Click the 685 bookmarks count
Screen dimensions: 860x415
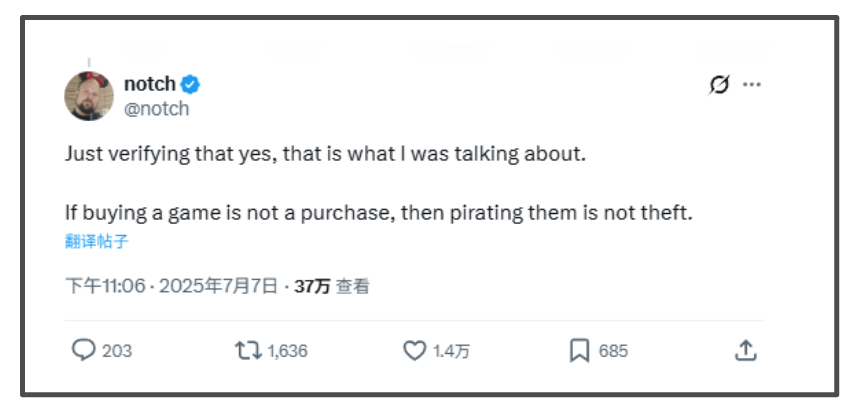click(x=613, y=351)
